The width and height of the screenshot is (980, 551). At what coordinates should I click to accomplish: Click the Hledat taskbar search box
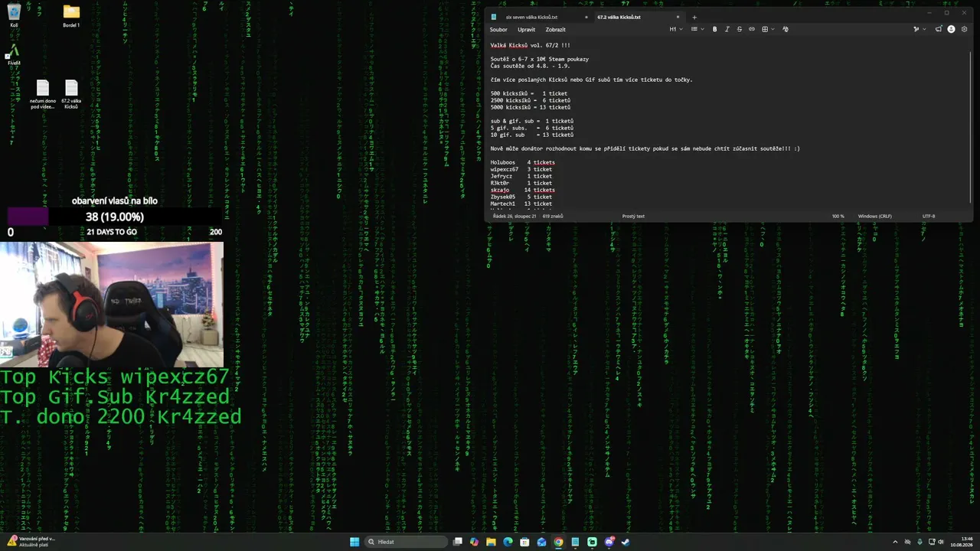(406, 542)
